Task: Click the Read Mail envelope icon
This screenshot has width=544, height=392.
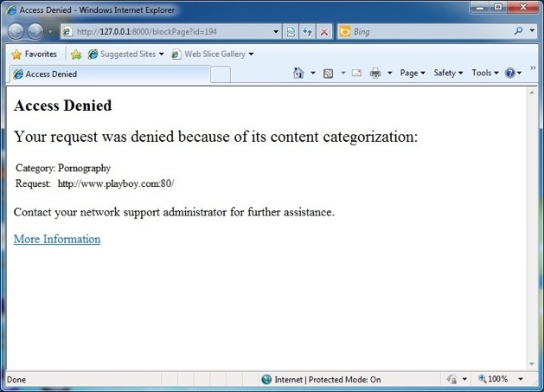Action: [x=356, y=73]
